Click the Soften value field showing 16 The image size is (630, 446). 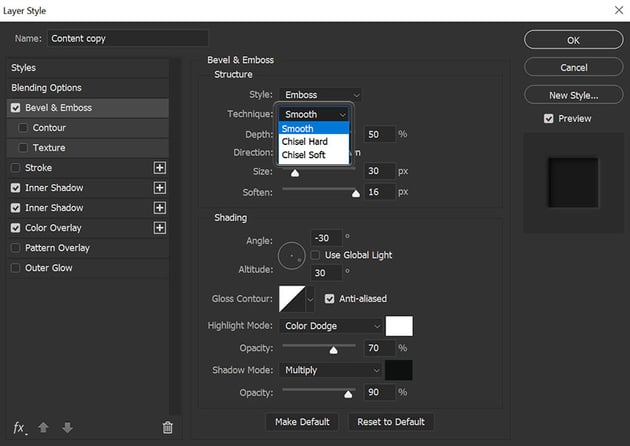click(380, 192)
